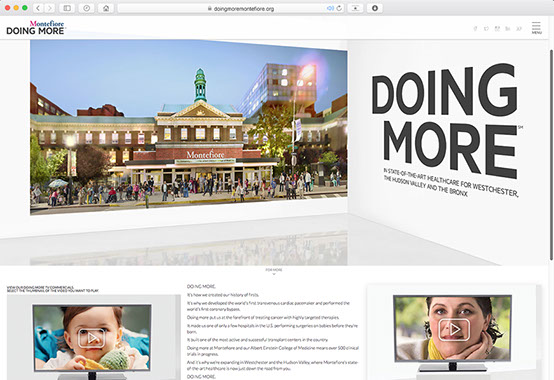Click the Montefiore hospital hero image
The image size is (554, 380).
click(189, 127)
